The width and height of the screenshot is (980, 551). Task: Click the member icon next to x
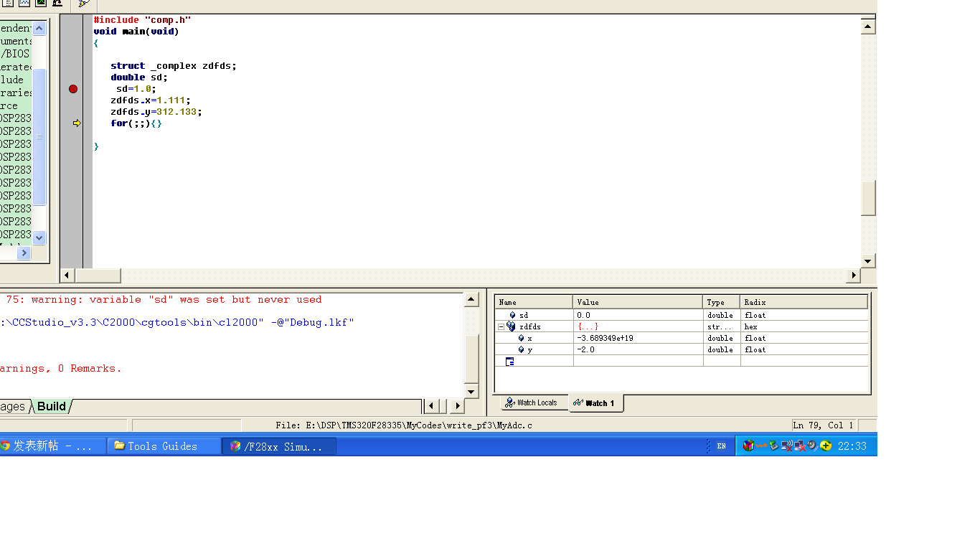(x=521, y=338)
